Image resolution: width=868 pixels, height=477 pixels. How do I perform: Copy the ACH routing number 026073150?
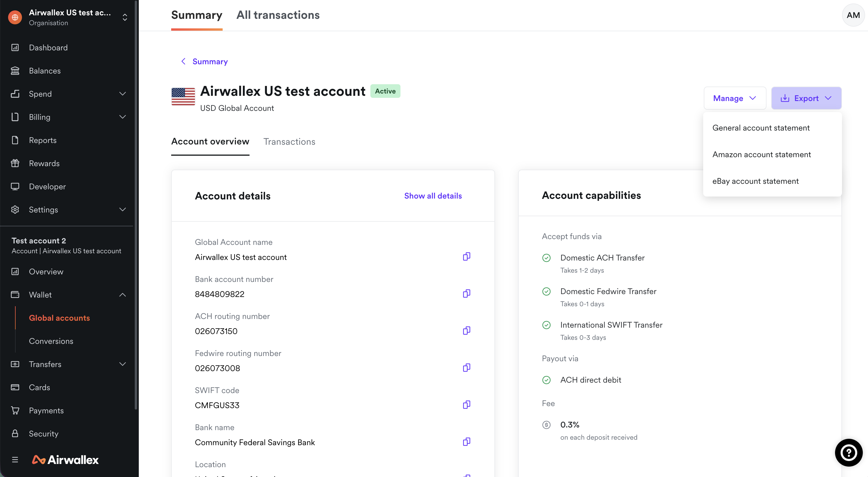coord(466,331)
